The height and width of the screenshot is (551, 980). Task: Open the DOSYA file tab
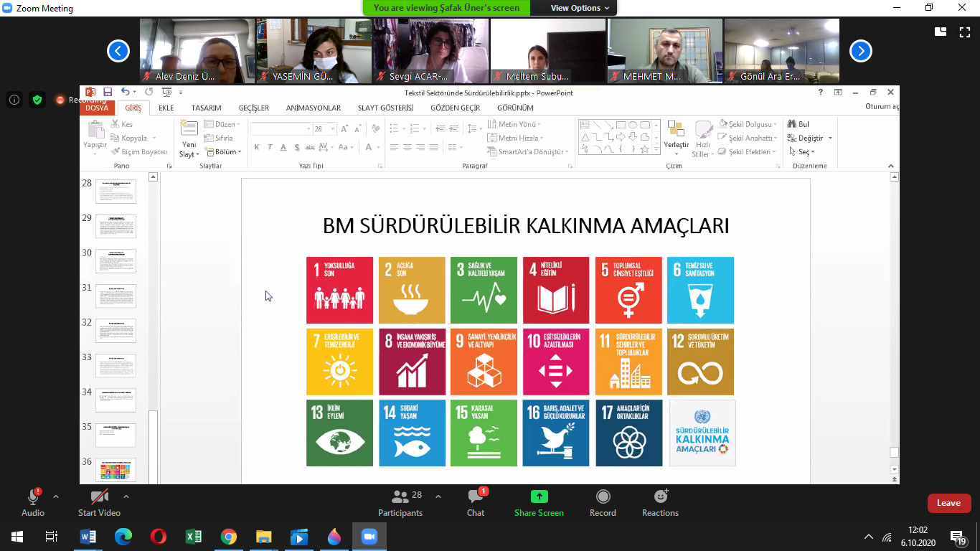click(98, 108)
